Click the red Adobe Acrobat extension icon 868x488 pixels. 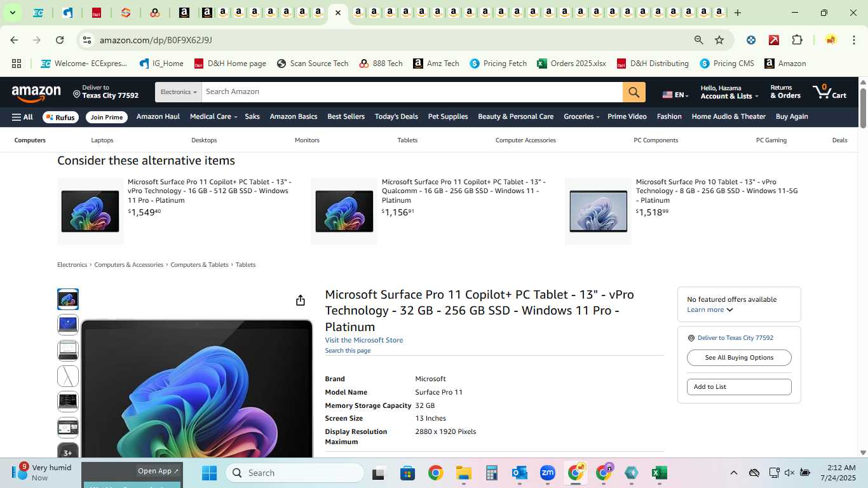point(774,40)
